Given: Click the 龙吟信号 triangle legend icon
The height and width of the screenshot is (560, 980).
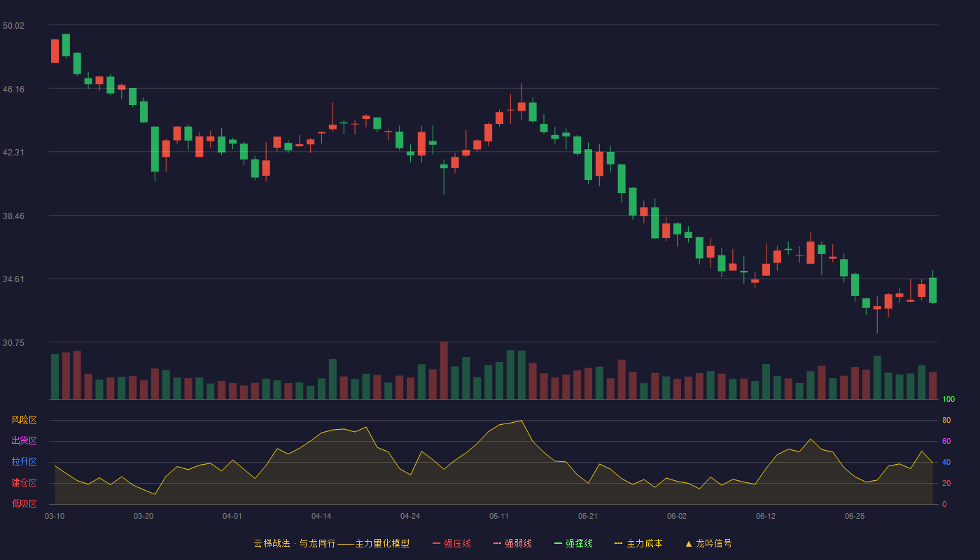Looking at the screenshot, I should click(x=689, y=543).
